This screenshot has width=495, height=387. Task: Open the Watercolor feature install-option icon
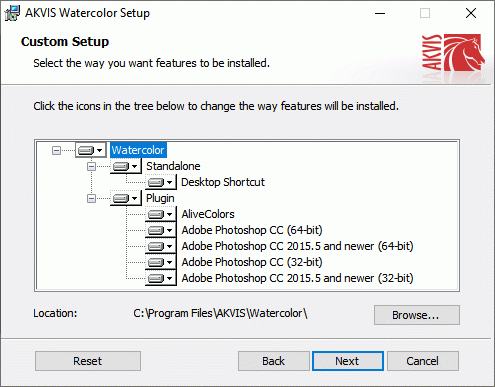tap(91, 150)
